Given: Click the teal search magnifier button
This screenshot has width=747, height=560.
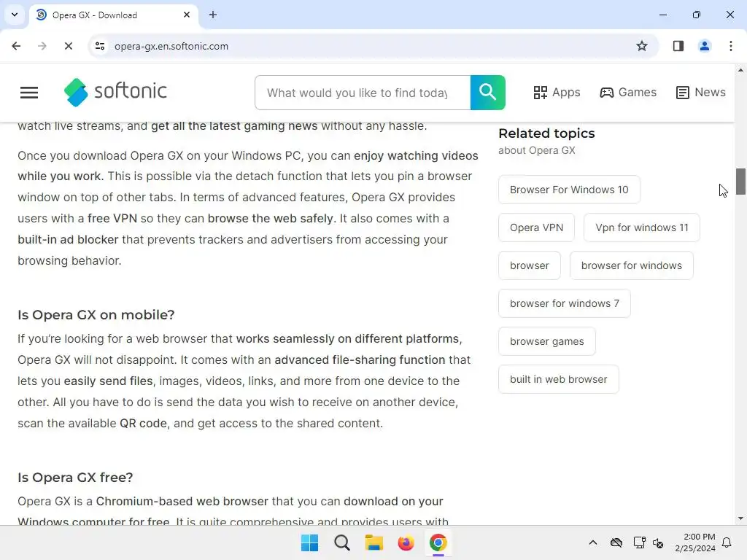Looking at the screenshot, I should 487,93.
